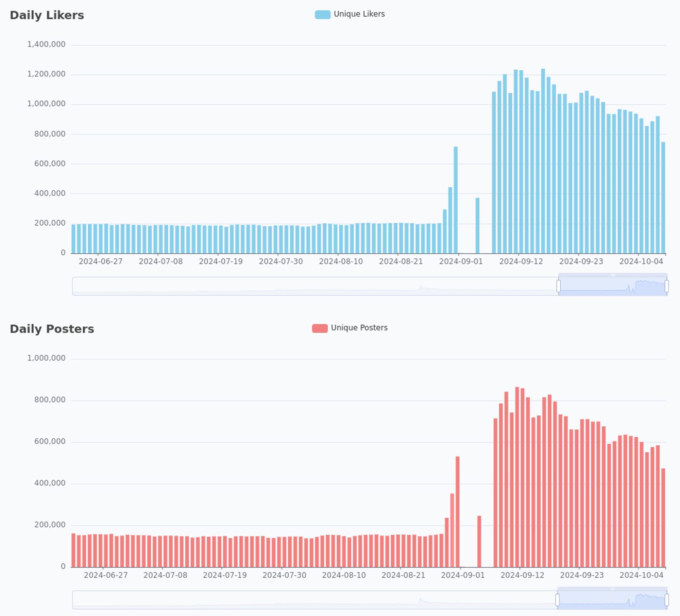Image resolution: width=680 pixels, height=616 pixels.
Task: Click the 2024-06-27 label on the Daily Posters axis
Action: pos(106,575)
